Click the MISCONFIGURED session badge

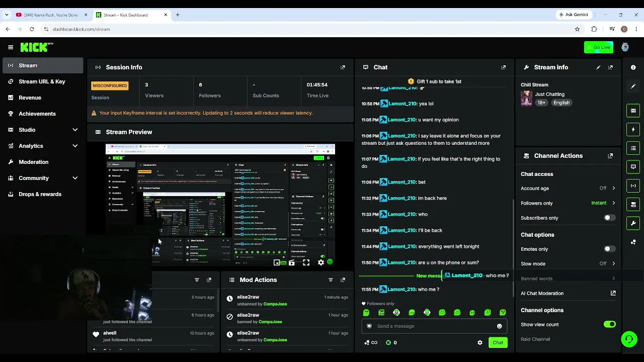[x=110, y=86]
